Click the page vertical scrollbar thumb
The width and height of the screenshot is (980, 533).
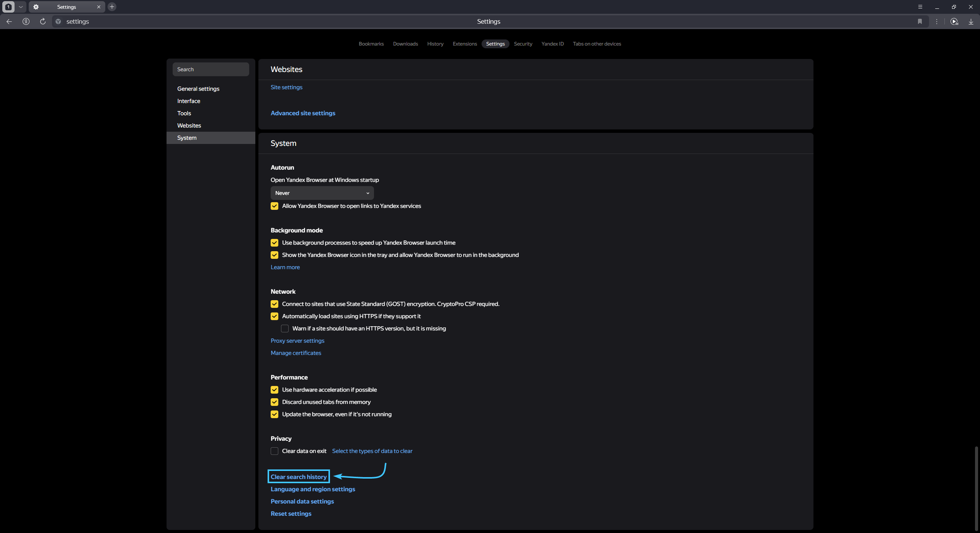click(x=977, y=489)
